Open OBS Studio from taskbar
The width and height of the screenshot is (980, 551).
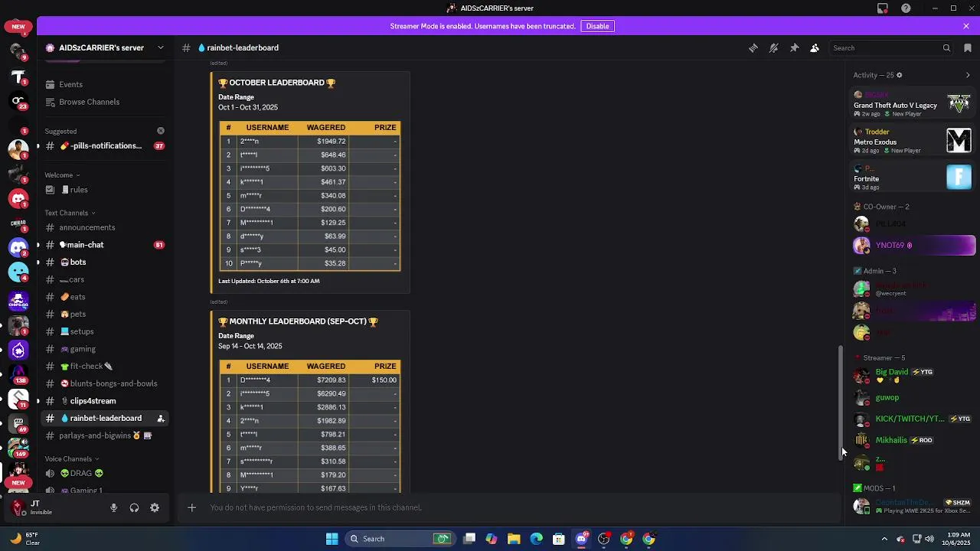604,539
